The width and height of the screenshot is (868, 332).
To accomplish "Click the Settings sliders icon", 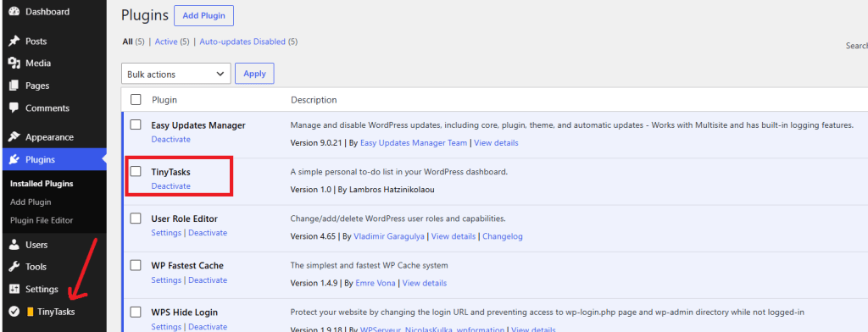I will (14, 289).
